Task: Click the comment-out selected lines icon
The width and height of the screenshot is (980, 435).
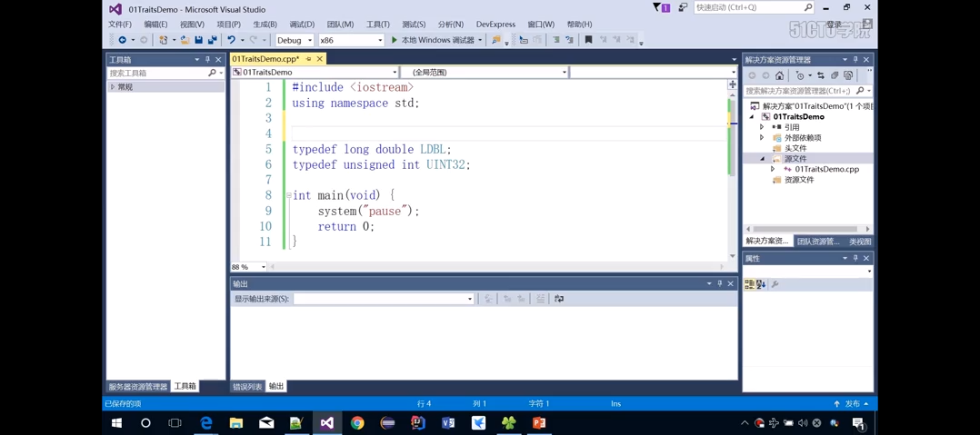Action: click(x=555, y=40)
